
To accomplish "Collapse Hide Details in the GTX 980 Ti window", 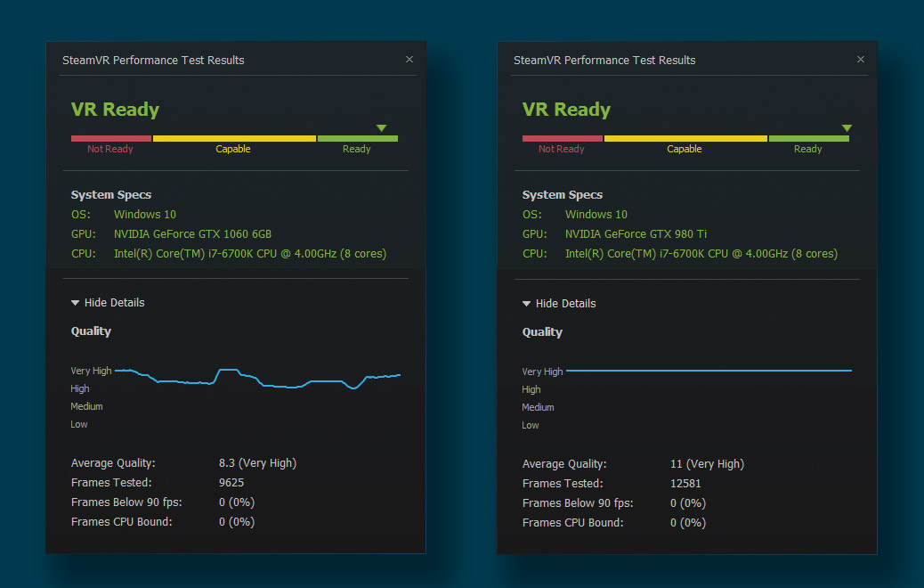I will tap(565, 304).
